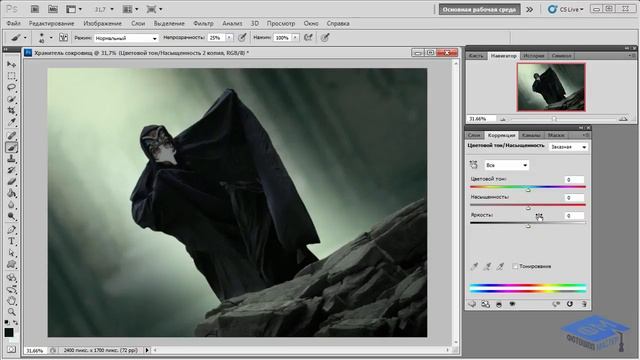Image resolution: width=640 pixels, height=360 pixels.
Task: Reset adjustment to defaults icon
Action: [569, 304]
